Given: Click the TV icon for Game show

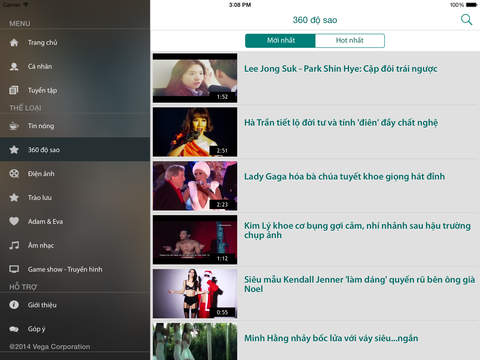Looking at the screenshot, I should (14, 269).
